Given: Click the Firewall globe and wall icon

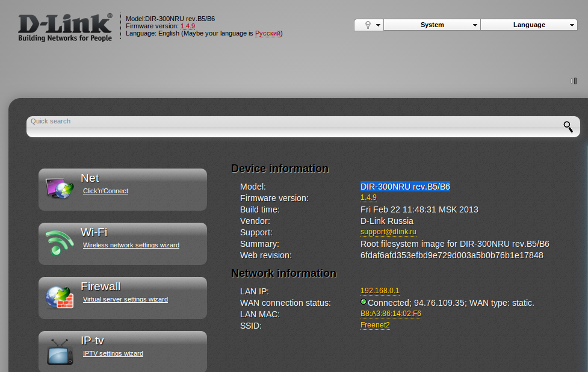Looking at the screenshot, I should pyautogui.click(x=60, y=297).
